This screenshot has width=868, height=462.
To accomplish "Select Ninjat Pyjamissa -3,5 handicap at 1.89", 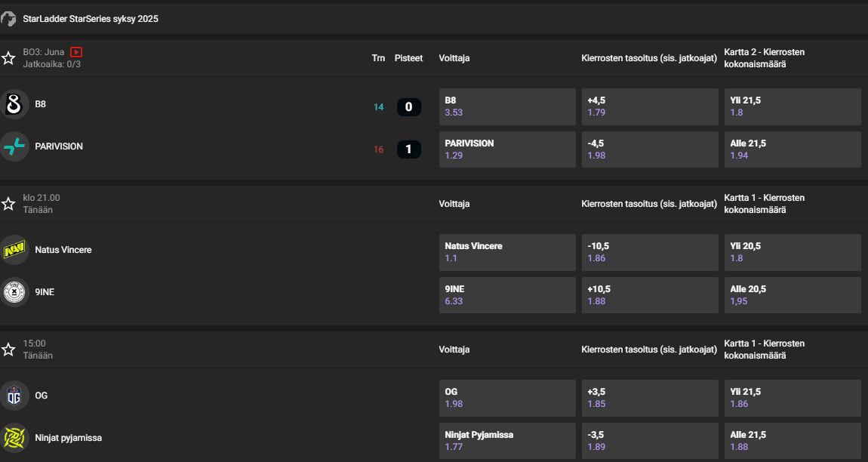I will [x=650, y=440].
